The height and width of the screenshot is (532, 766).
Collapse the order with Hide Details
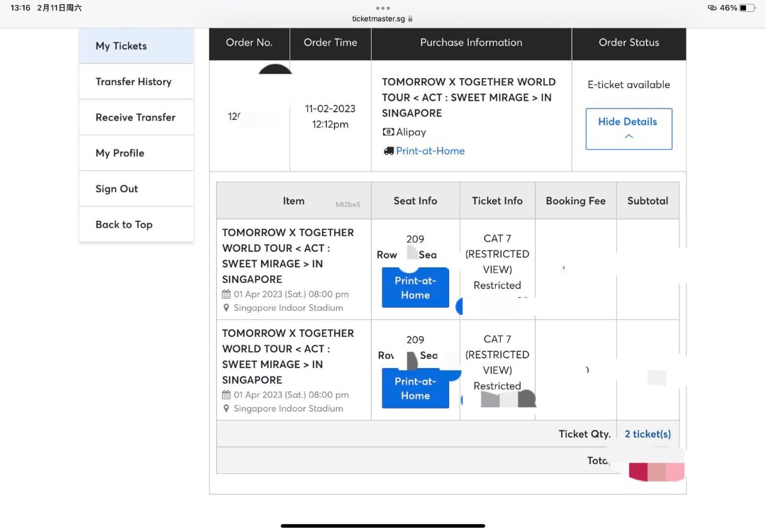(628, 128)
